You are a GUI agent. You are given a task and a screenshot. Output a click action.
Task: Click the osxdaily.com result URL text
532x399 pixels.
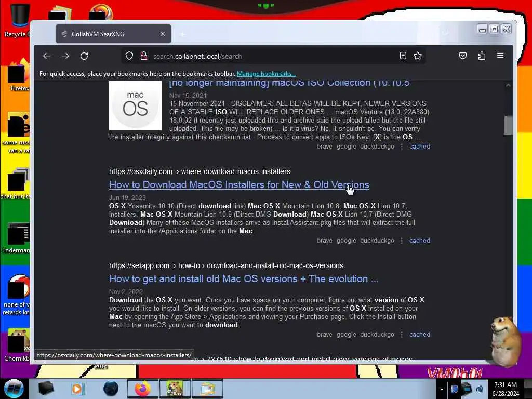coord(199,171)
